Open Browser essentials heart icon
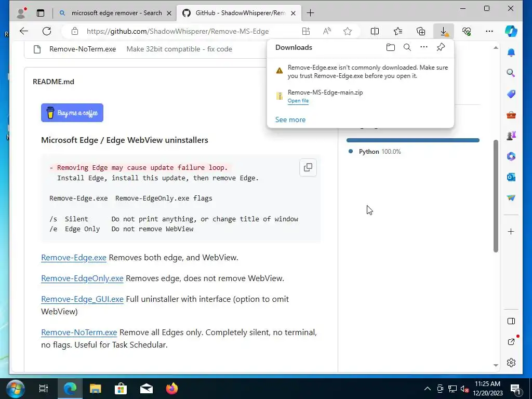The height and width of the screenshot is (399, 532). pyautogui.click(x=467, y=31)
